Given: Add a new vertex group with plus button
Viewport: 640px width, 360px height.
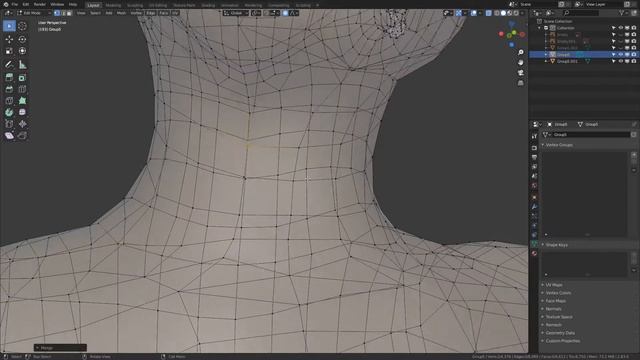Looking at the screenshot, I should point(634,155).
